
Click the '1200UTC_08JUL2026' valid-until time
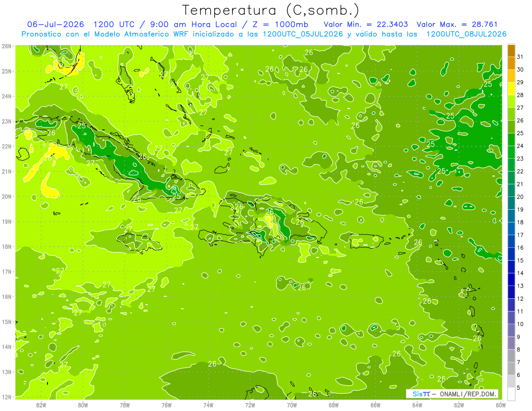(x=466, y=34)
